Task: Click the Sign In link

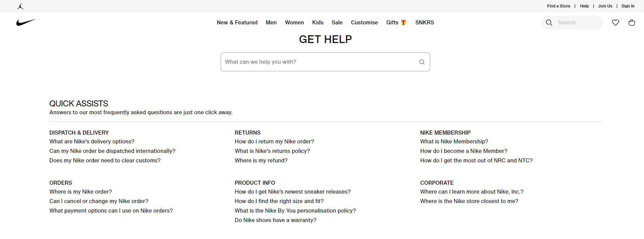Action: click(628, 6)
